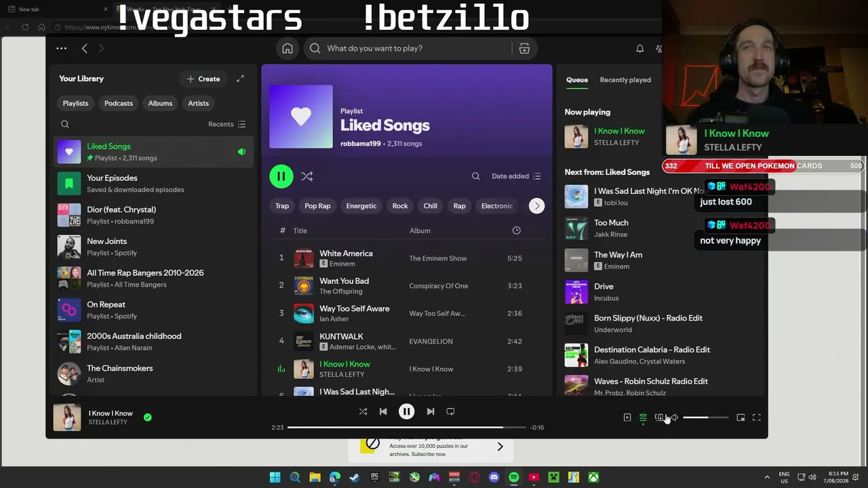The height and width of the screenshot is (488, 868).
Task: Mute the volume speaker icon
Action: click(674, 418)
